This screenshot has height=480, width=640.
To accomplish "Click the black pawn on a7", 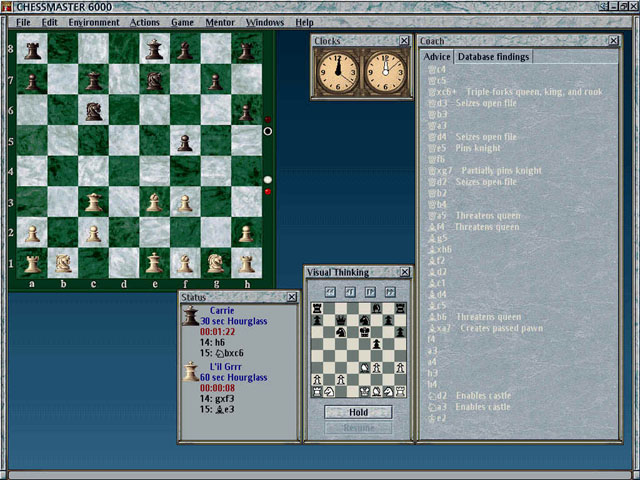I will [x=32, y=82].
